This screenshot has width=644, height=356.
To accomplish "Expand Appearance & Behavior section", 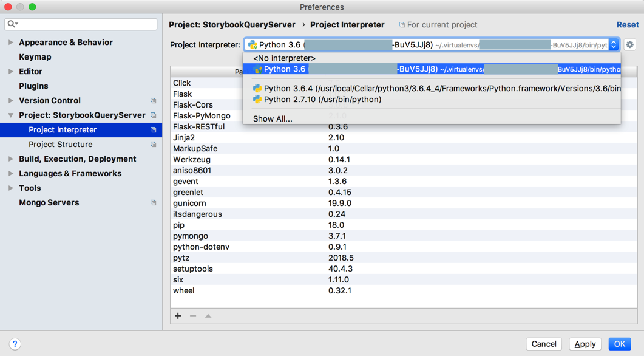I will click(11, 43).
